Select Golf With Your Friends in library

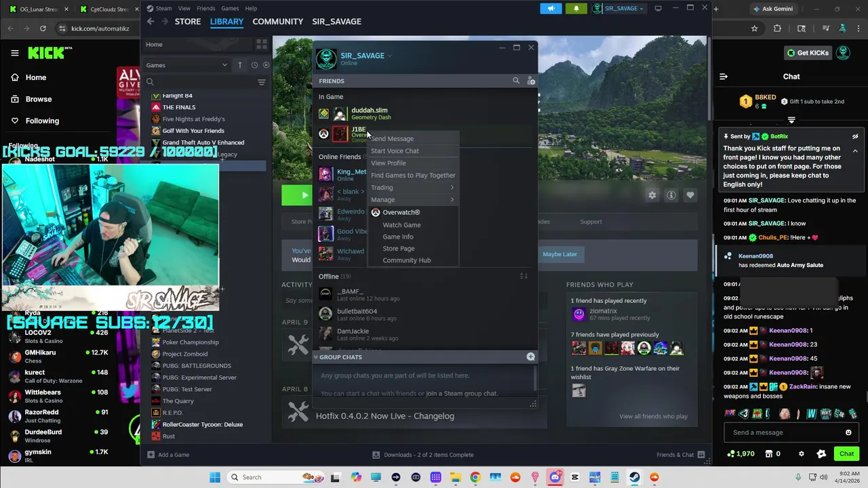(193, 131)
